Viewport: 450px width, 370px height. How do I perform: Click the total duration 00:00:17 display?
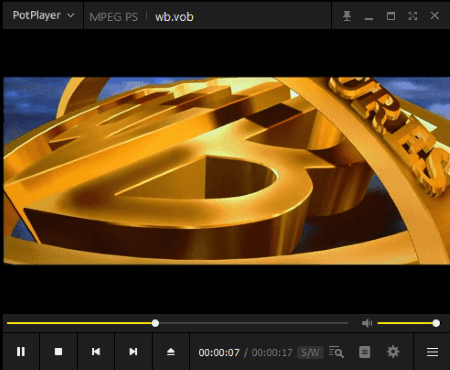[272, 352]
